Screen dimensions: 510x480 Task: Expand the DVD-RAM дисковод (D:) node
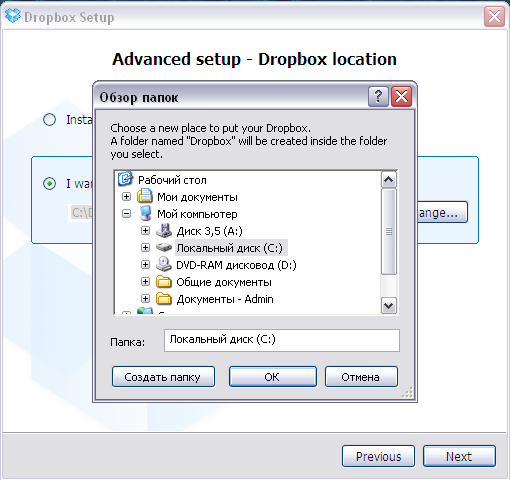point(145,265)
